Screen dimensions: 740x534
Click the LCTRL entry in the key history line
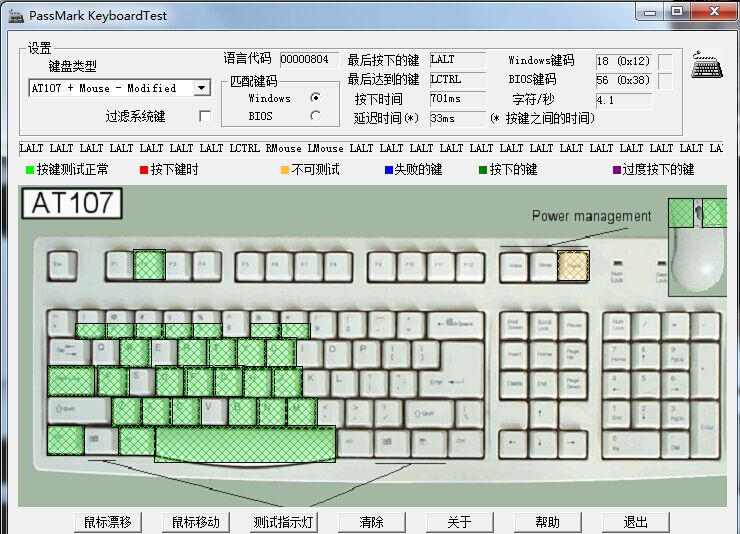point(244,148)
